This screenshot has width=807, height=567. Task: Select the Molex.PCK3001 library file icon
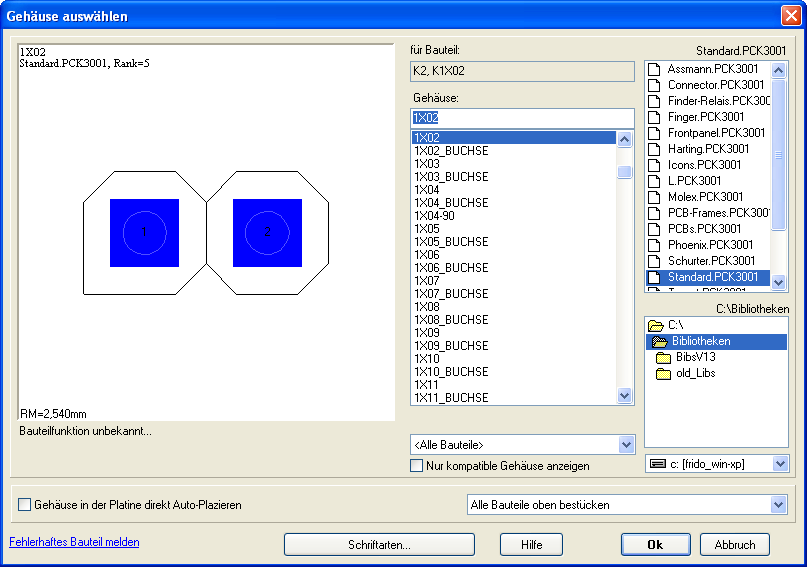point(655,197)
